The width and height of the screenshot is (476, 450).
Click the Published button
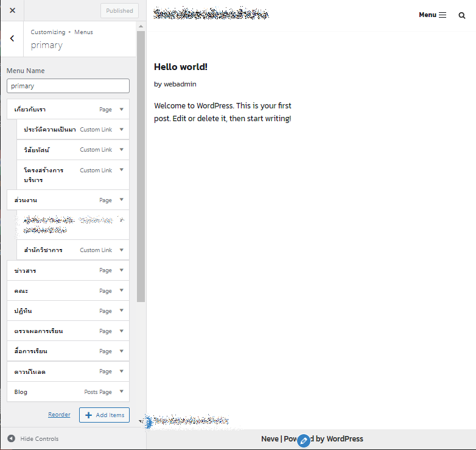pos(119,10)
